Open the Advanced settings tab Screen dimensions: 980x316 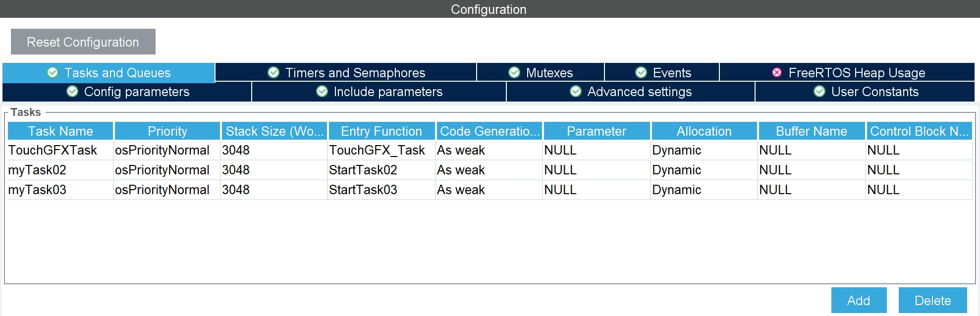click(x=631, y=92)
